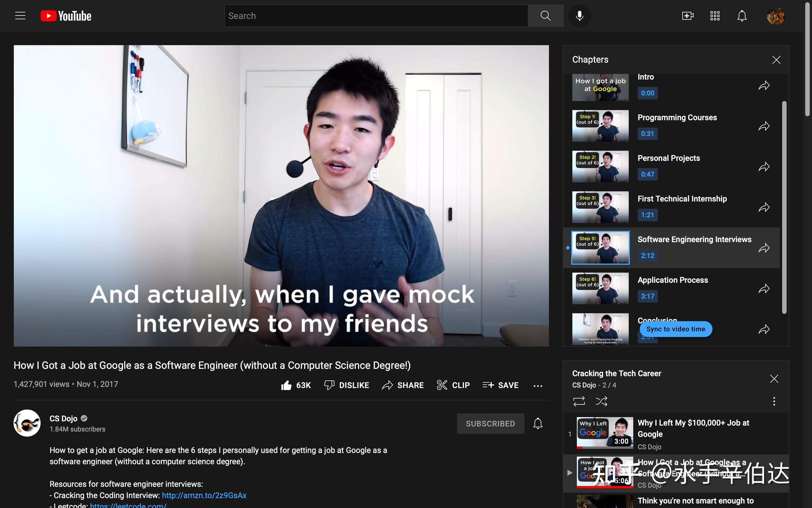Share the Application Process chapter

(764, 289)
